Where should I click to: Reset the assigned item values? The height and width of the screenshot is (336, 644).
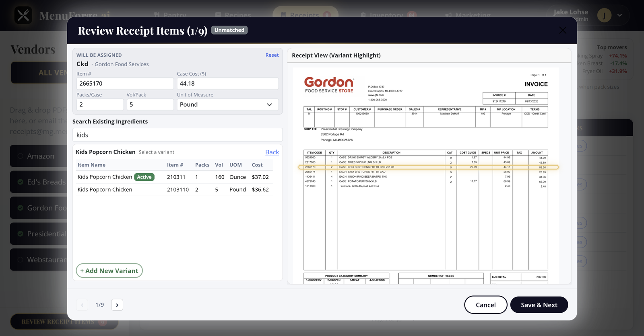272,55
